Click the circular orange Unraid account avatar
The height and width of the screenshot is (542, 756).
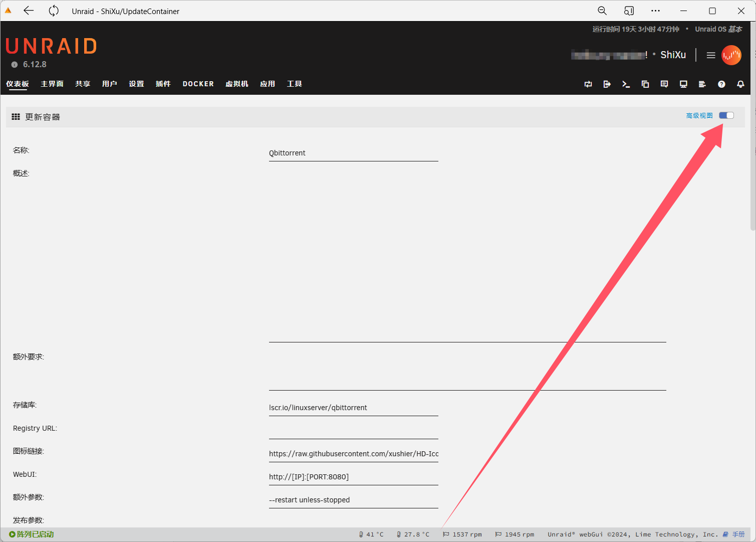(x=731, y=55)
